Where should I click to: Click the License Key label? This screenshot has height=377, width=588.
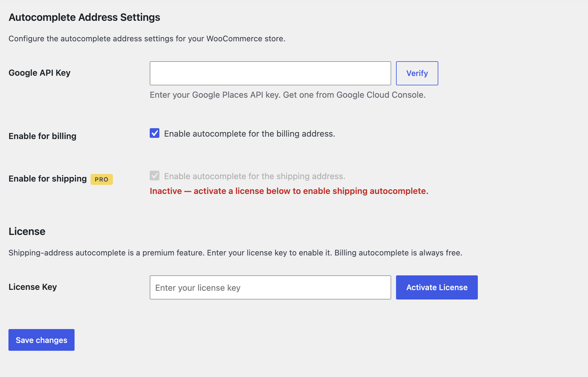33,287
